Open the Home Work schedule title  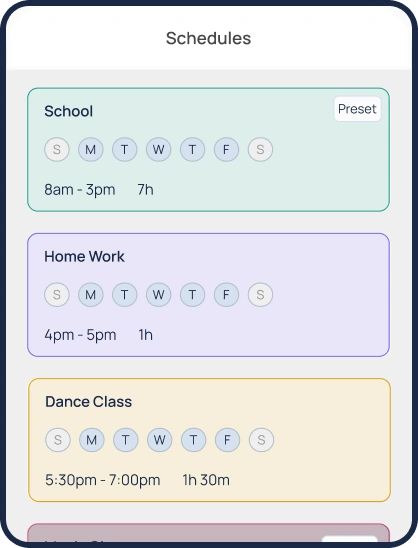84,257
